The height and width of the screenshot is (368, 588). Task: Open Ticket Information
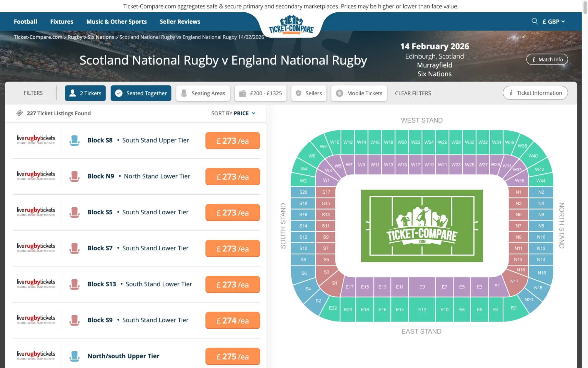pyautogui.click(x=535, y=93)
